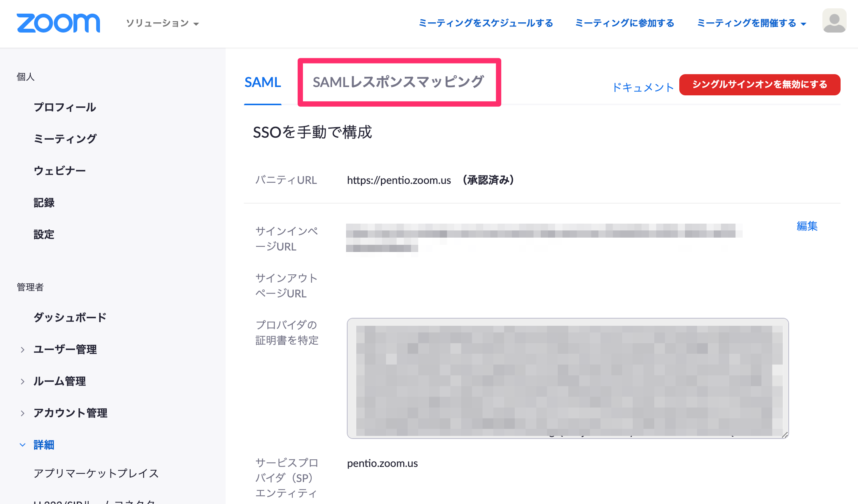The width and height of the screenshot is (858, 504).
Task: Click the ユーザー管理 sidebar label
Action: tap(65, 349)
